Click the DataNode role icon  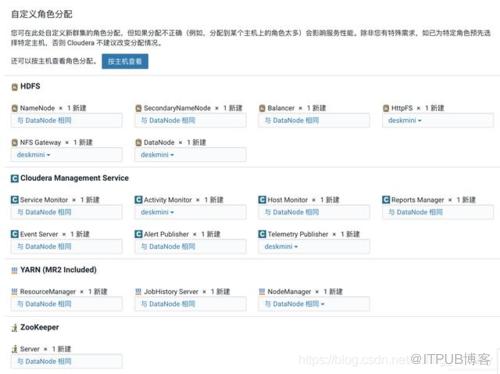tap(138, 143)
